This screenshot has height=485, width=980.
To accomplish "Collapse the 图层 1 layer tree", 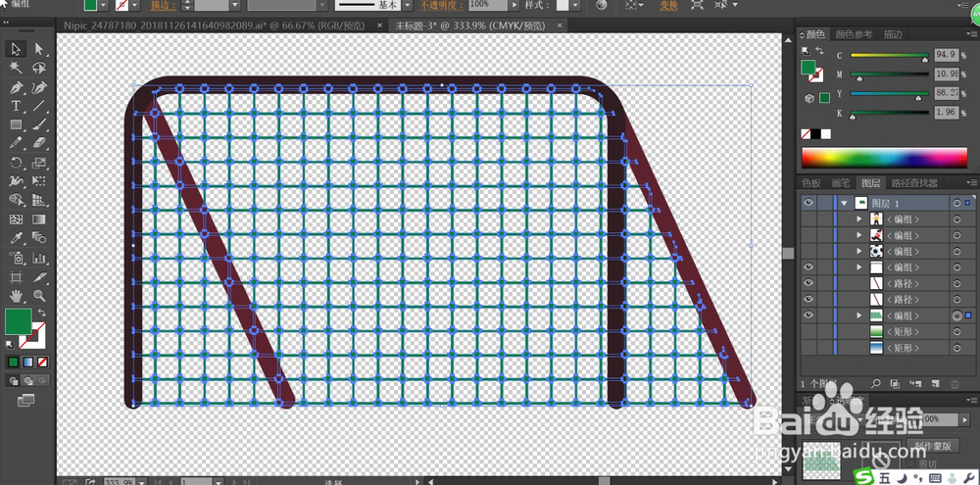I will point(845,203).
